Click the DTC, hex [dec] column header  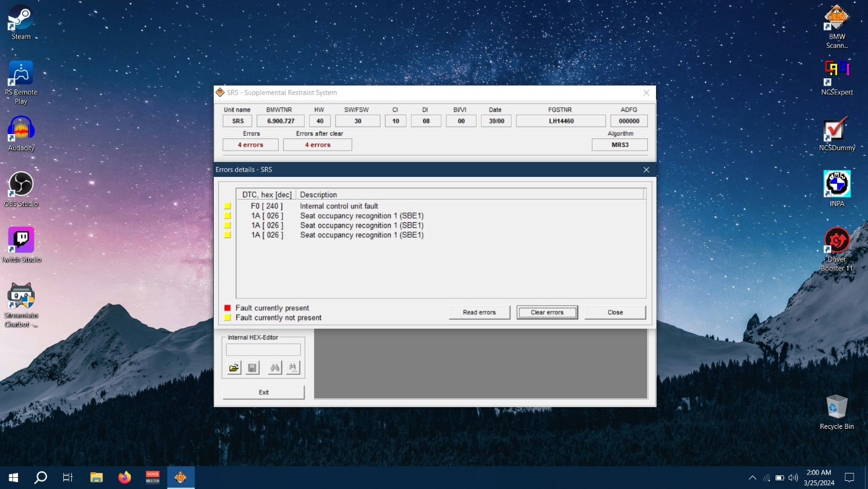click(267, 195)
